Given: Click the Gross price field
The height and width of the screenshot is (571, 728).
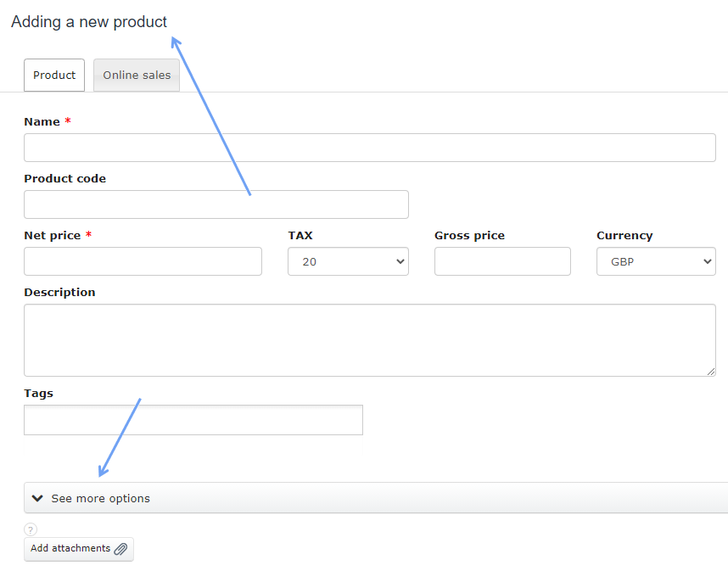Looking at the screenshot, I should pos(502,261).
